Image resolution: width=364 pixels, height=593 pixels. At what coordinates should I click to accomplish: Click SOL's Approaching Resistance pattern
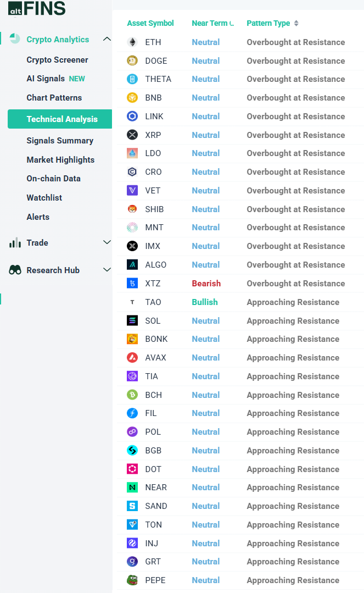point(293,321)
